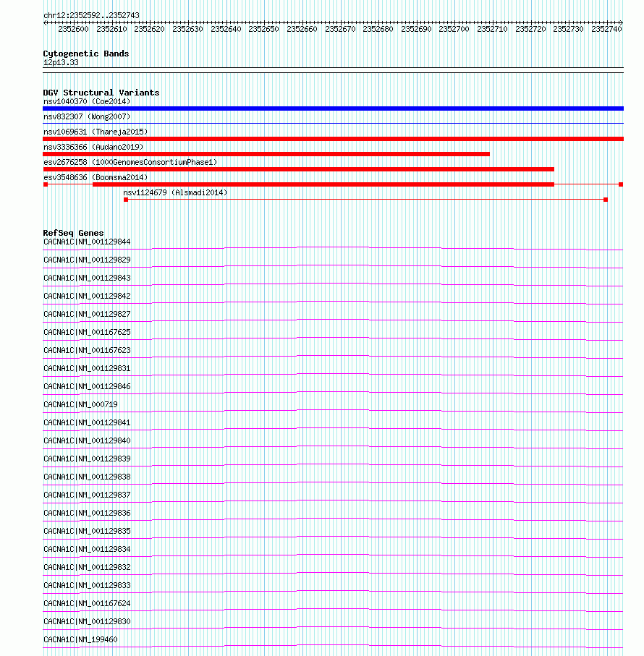Click the red nsv3336366 Audano2019 bar
Image resolution: width=644 pixels, height=656 pixels.
[x=266, y=154]
